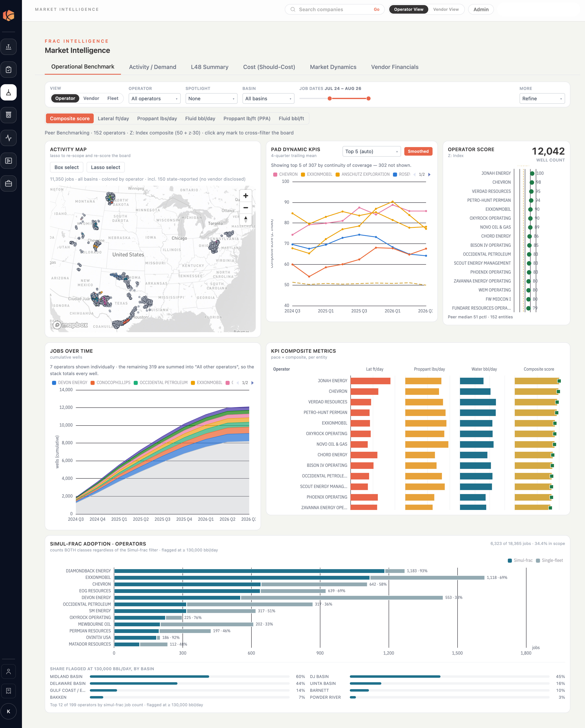Viewport: 585px width, 728px height.
Task: Open the Spotlight None dropdown
Action: (x=212, y=99)
